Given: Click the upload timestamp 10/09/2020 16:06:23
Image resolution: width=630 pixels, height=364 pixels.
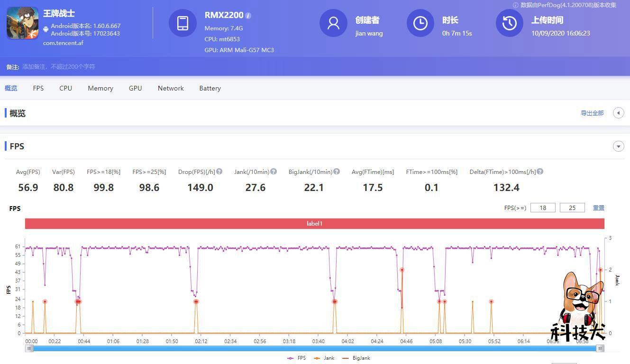Looking at the screenshot, I should (x=561, y=33).
